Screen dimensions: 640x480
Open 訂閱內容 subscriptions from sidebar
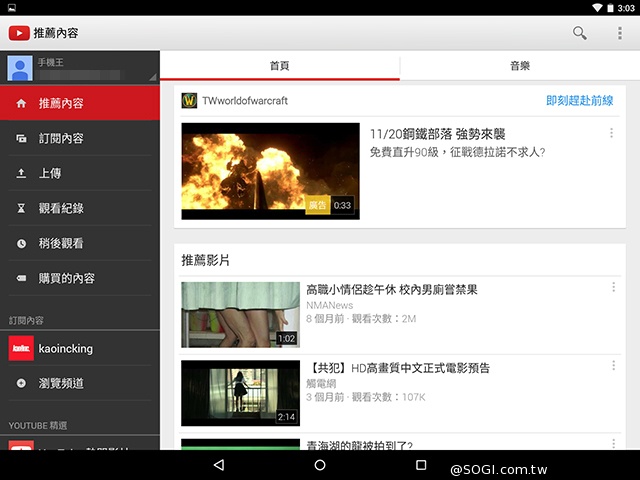tap(61, 138)
